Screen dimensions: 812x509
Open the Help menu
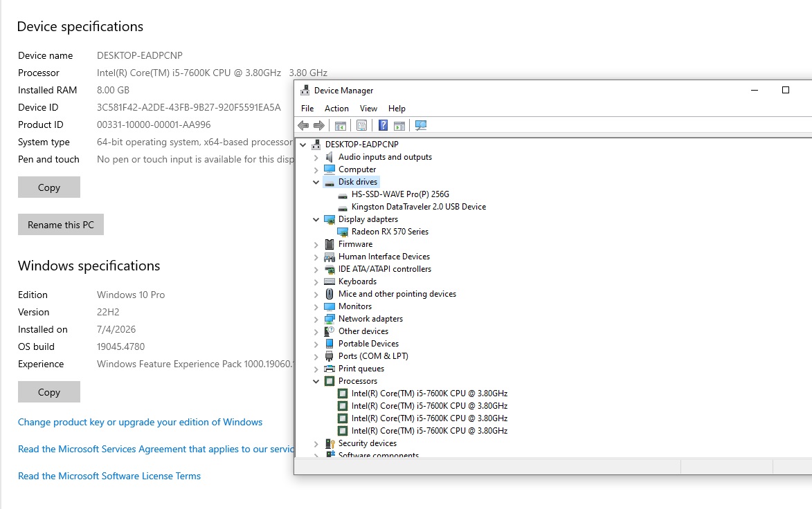click(397, 108)
